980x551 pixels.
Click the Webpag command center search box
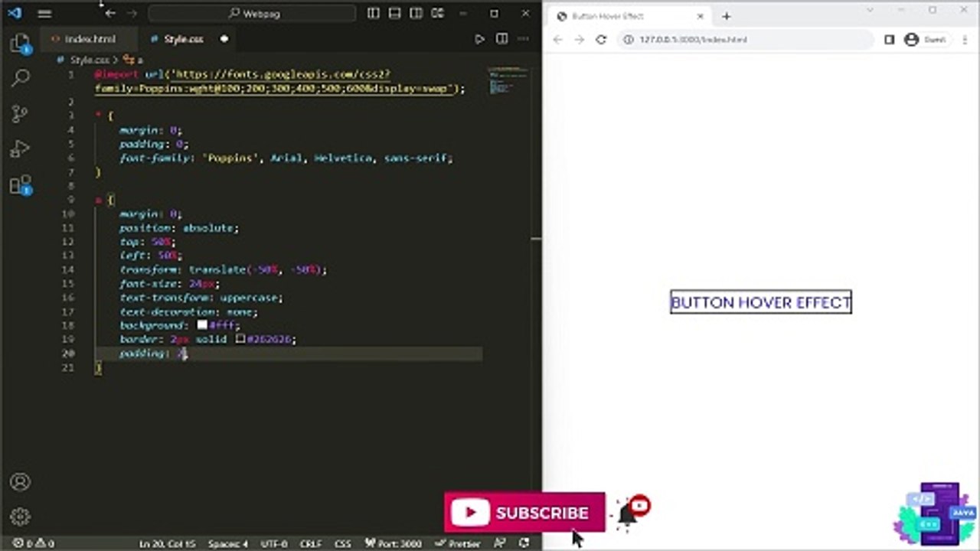pyautogui.click(x=252, y=13)
